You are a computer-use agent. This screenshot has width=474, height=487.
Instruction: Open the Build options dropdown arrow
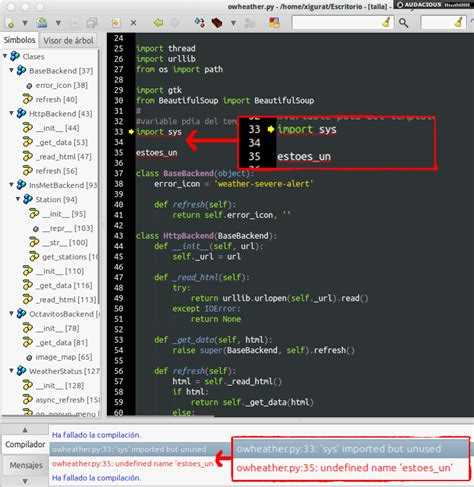point(233,23)
